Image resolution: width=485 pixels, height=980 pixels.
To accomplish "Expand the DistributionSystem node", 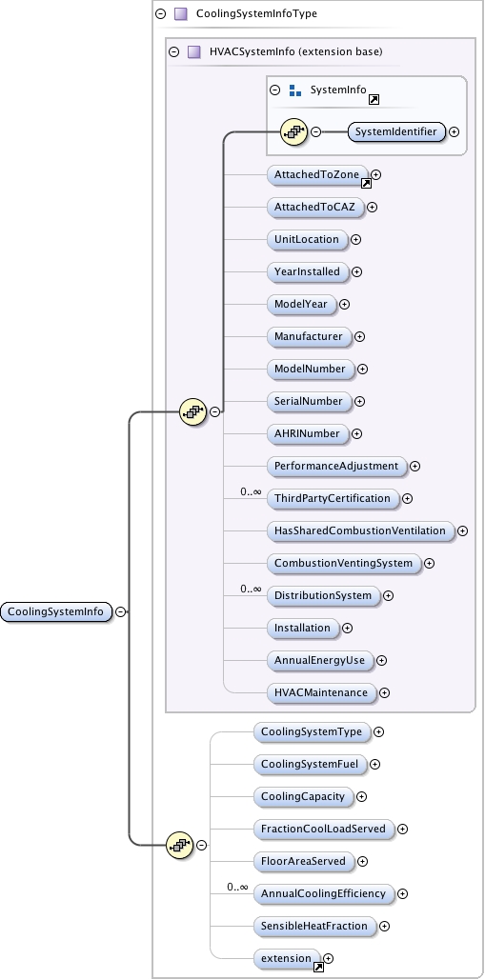I will 388,595.
